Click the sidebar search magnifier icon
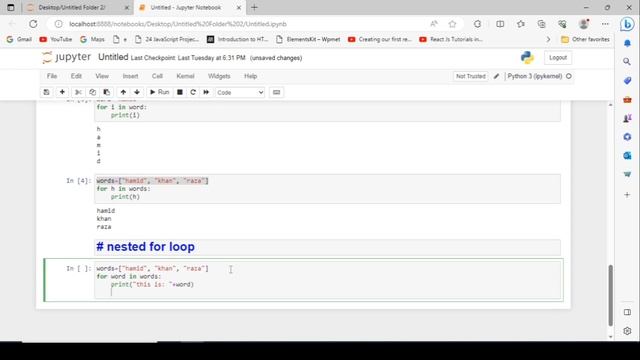The width and height of the screenshot is (640, 360). (627, 62)
